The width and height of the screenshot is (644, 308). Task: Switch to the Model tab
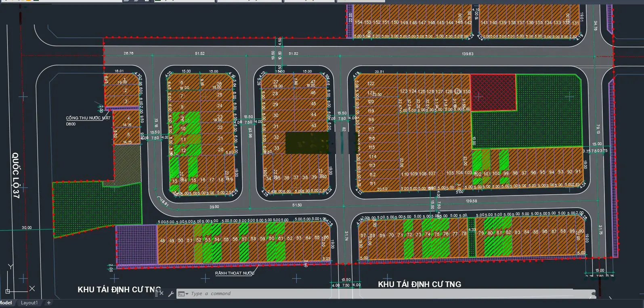6,303
